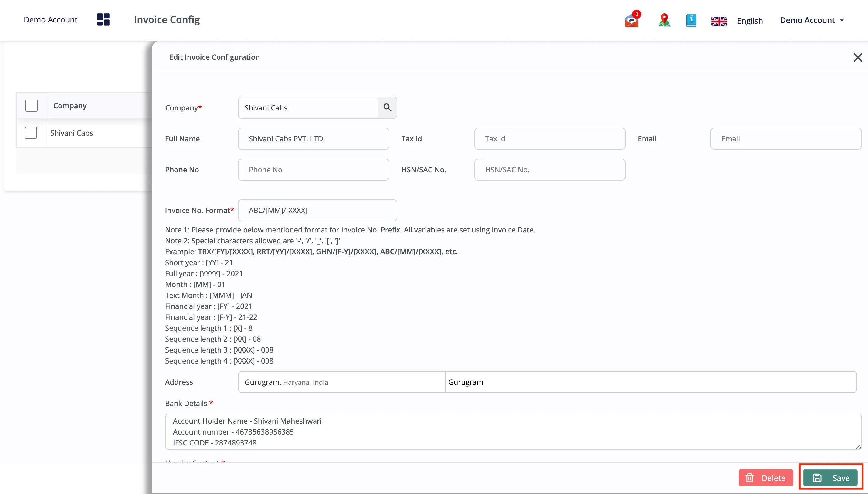Click the Invoice Config page title

[x=167, y=19]
